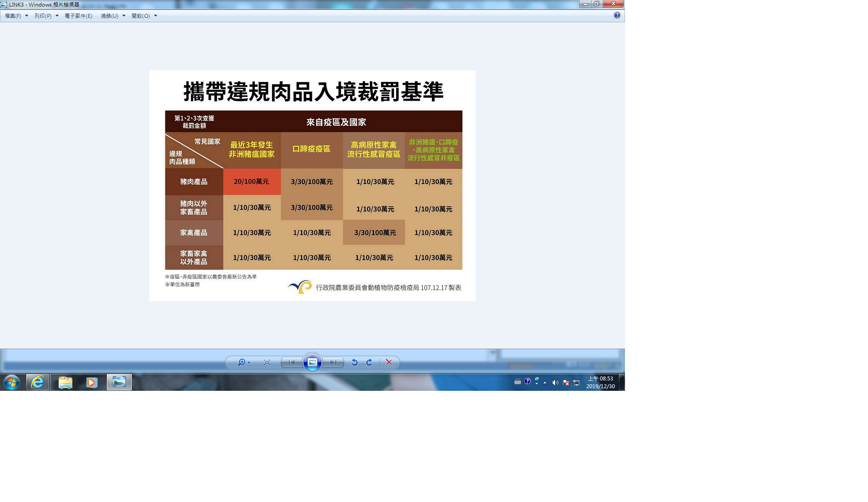The width and height of the screenshot is (868, 502).
Task: Rotate the image clockwise
Action: 369,362
